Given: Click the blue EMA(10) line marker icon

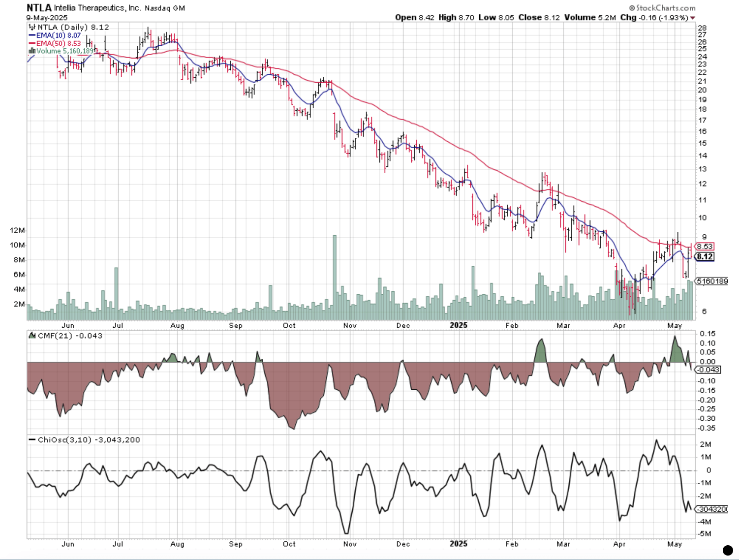Looking at the screenshot, I should [x=32, y=35].
